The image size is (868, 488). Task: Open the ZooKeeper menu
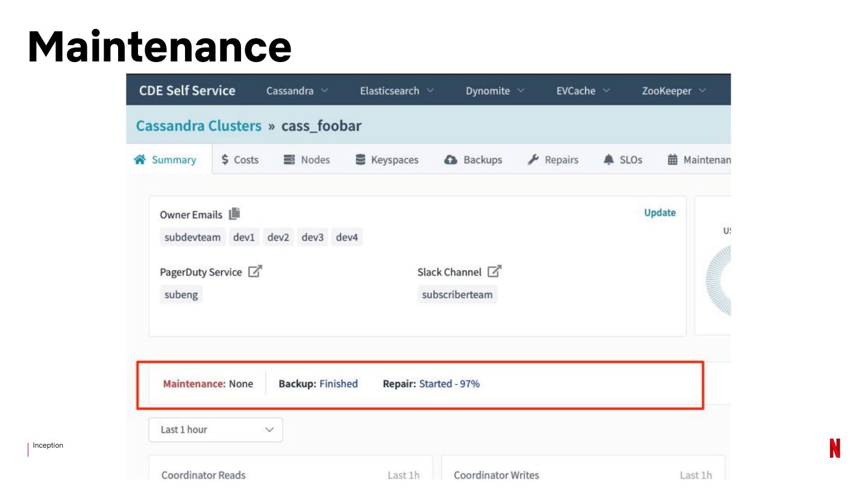click(673, 91)
